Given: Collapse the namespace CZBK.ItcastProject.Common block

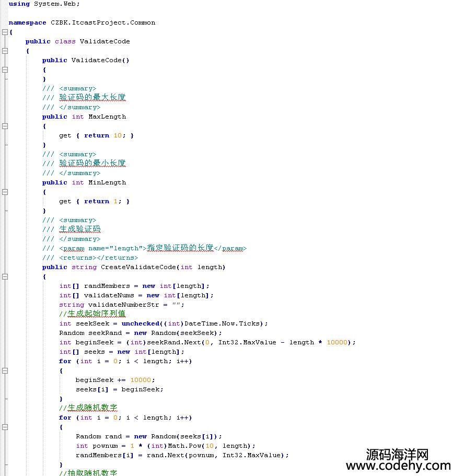Looking at the screenshot, I should tap(5, 32).
